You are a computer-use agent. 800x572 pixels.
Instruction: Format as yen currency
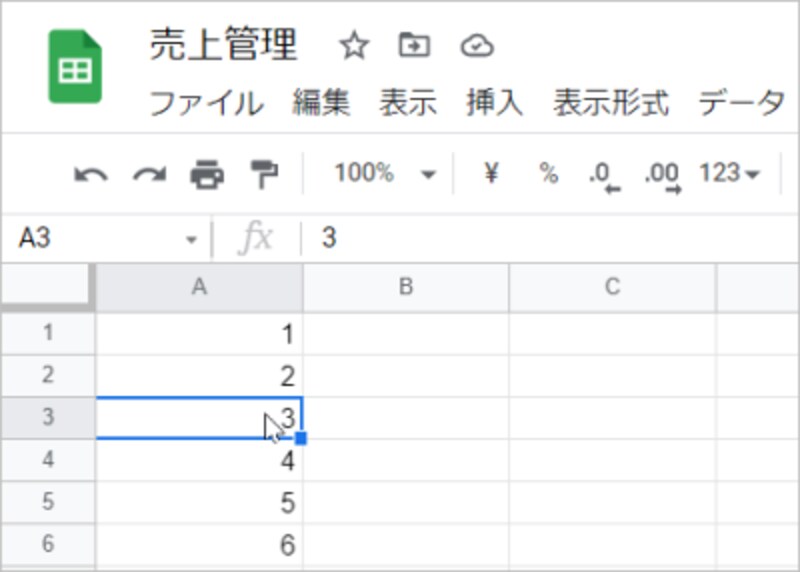point(491,173)
